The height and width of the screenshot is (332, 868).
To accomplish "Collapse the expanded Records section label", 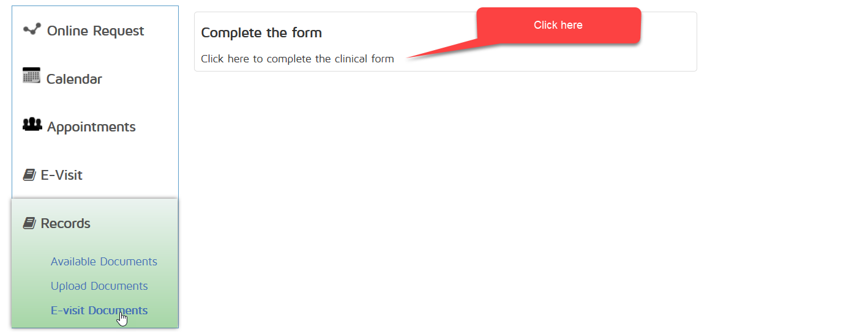I will click(x=65, y=224).
